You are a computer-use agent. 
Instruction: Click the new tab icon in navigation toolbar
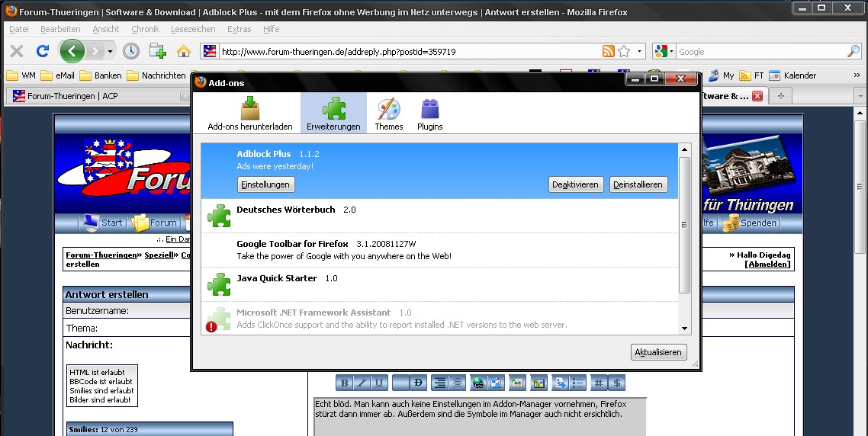pyautogui.click(x=158, y=52)
